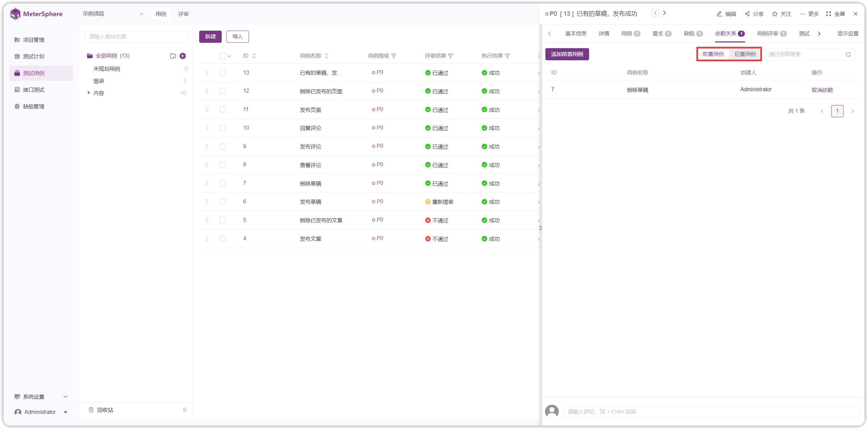
Task: Click the new folder icon beside 全部用例
Action: (x=173, y=56)
